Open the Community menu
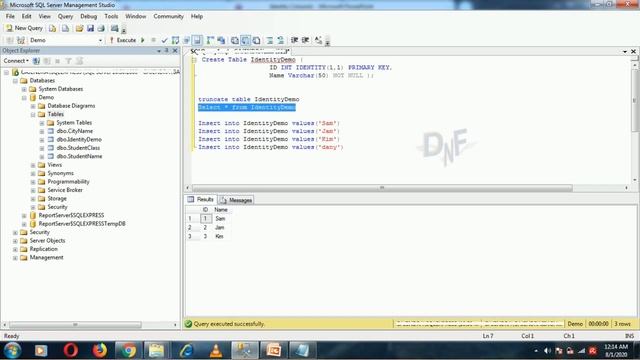Viewport: 640px width, 360px height. 169,16
